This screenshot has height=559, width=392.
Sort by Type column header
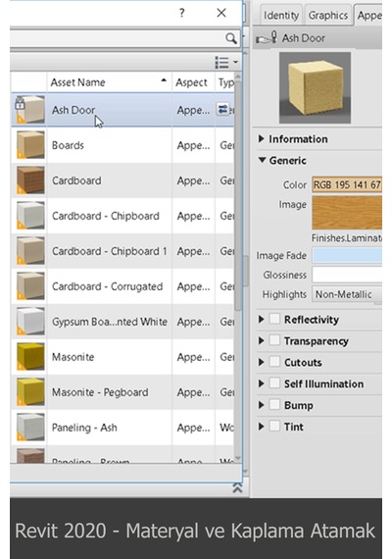[224, 82]
